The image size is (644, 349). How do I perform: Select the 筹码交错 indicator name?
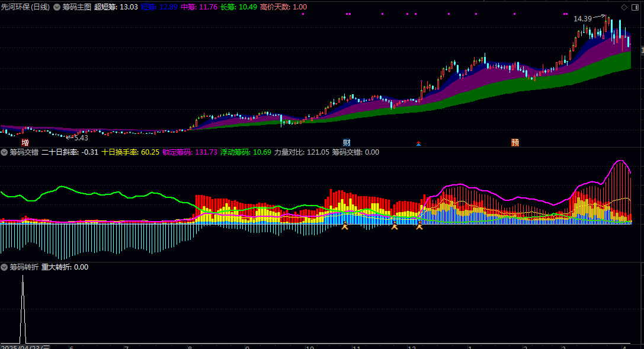pos(24,152)
